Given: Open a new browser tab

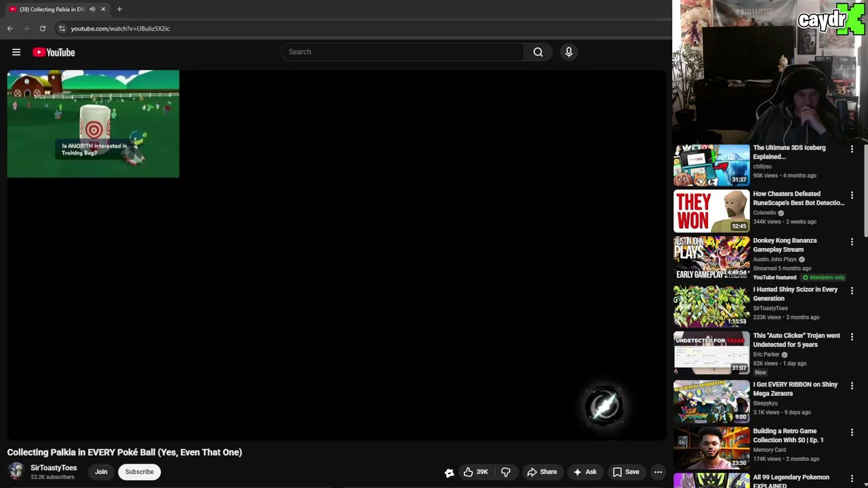Looking at the screenshot, I should 119,9.
